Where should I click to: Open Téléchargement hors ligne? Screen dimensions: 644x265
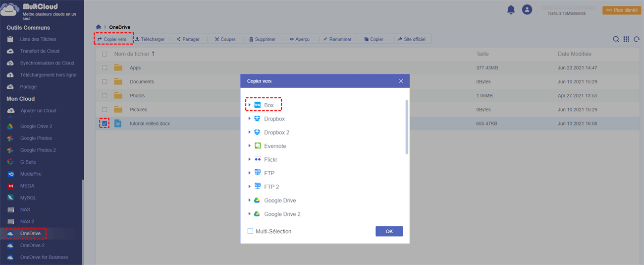48,75
